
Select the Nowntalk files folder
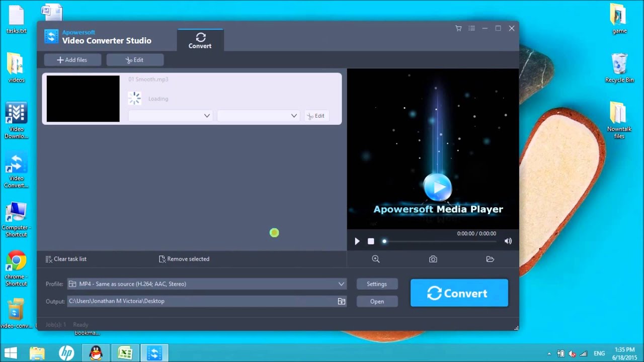(619, 121)
